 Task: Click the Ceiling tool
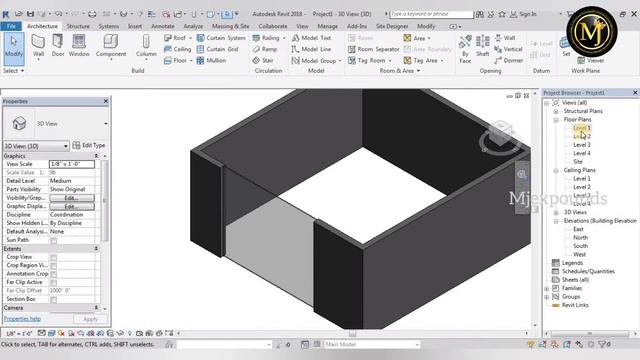(177, 49)
